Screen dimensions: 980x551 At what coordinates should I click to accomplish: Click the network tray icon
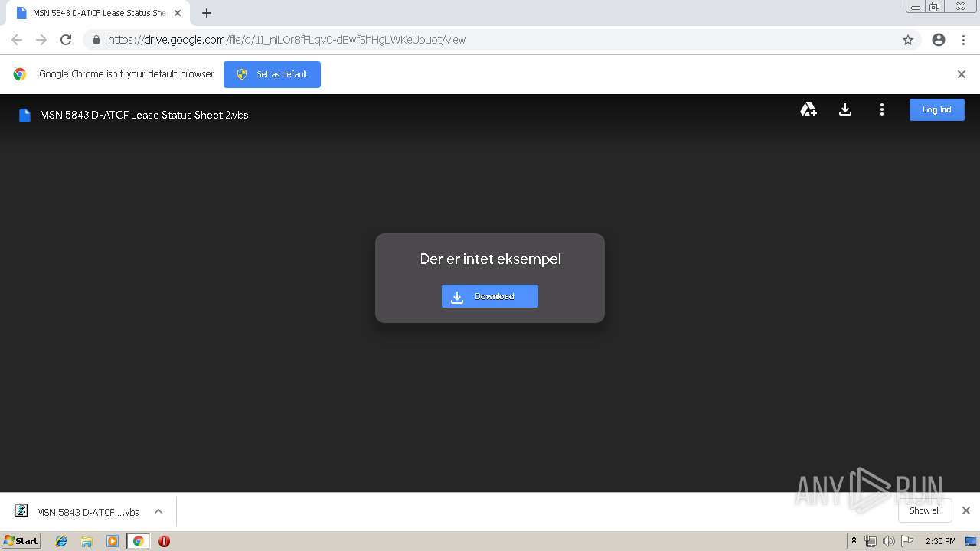tap(871, 541)
